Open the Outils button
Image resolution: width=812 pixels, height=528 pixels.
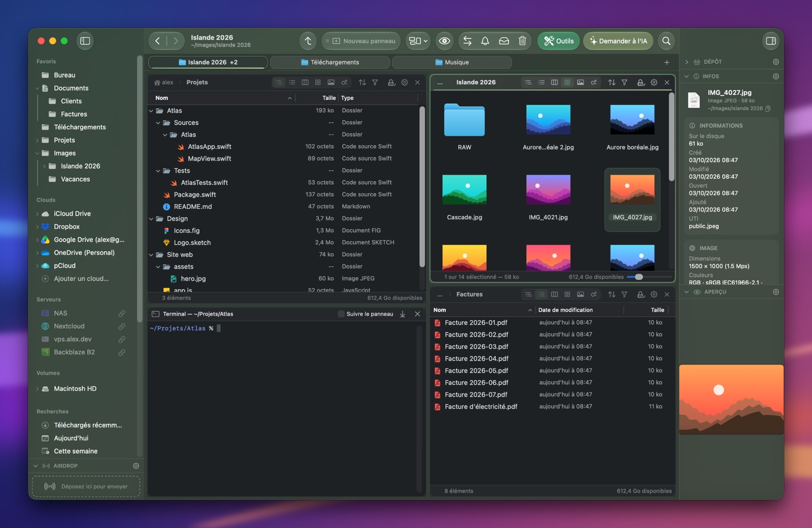coord(559,41)
